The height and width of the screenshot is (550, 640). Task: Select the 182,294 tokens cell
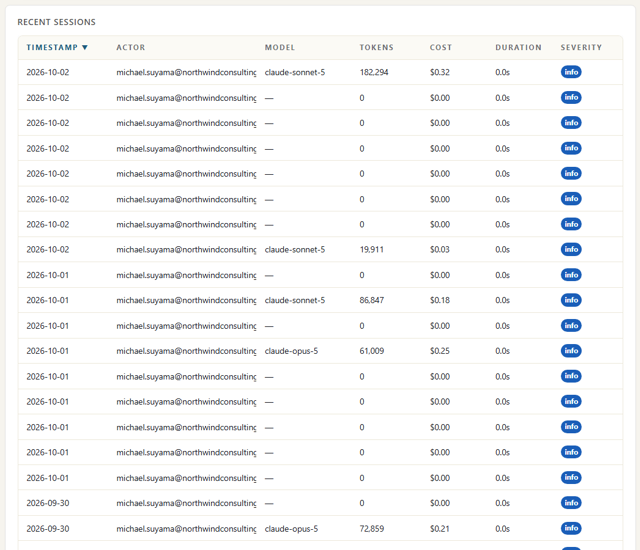click(x=374, y=72)
